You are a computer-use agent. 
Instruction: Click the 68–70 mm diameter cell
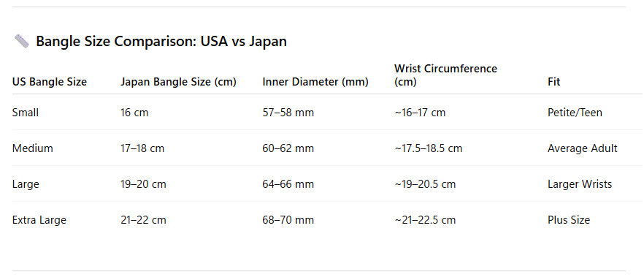[x=288, y=220]
